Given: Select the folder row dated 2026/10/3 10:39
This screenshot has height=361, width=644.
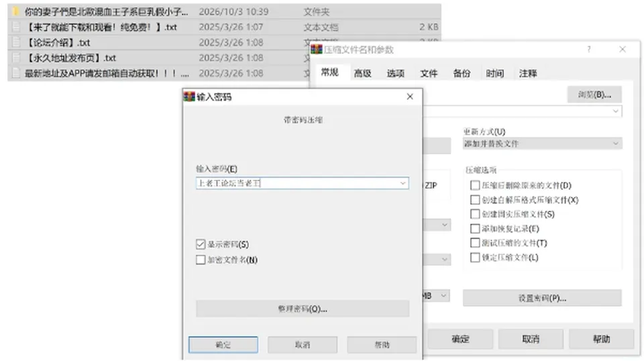Looking at the screenshot, I should [x=224, y=11].
